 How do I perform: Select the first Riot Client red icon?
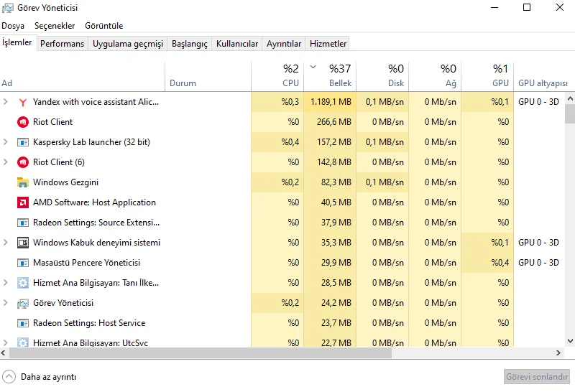point(22,122)
